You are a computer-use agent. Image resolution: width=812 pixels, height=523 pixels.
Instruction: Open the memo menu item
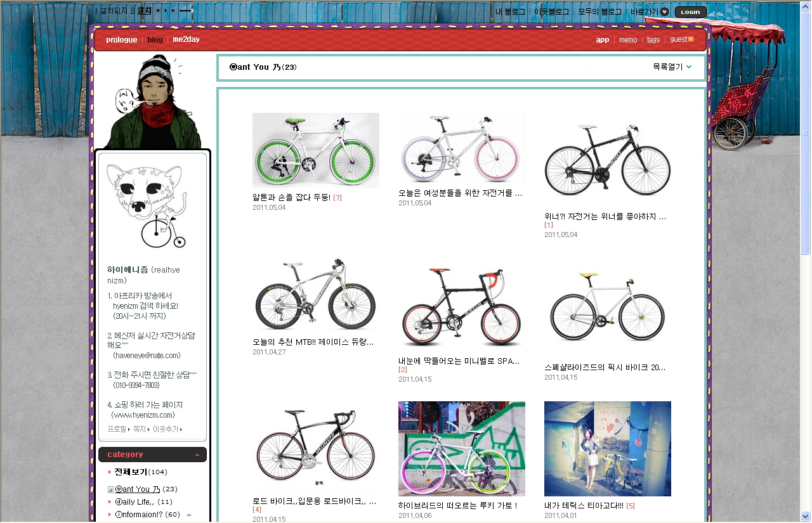(628, 40)
